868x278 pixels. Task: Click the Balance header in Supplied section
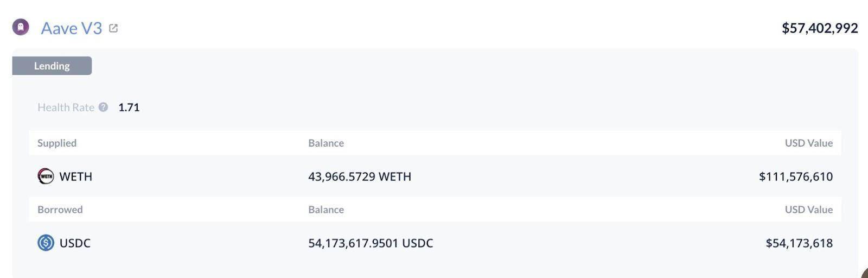[326, 143]
